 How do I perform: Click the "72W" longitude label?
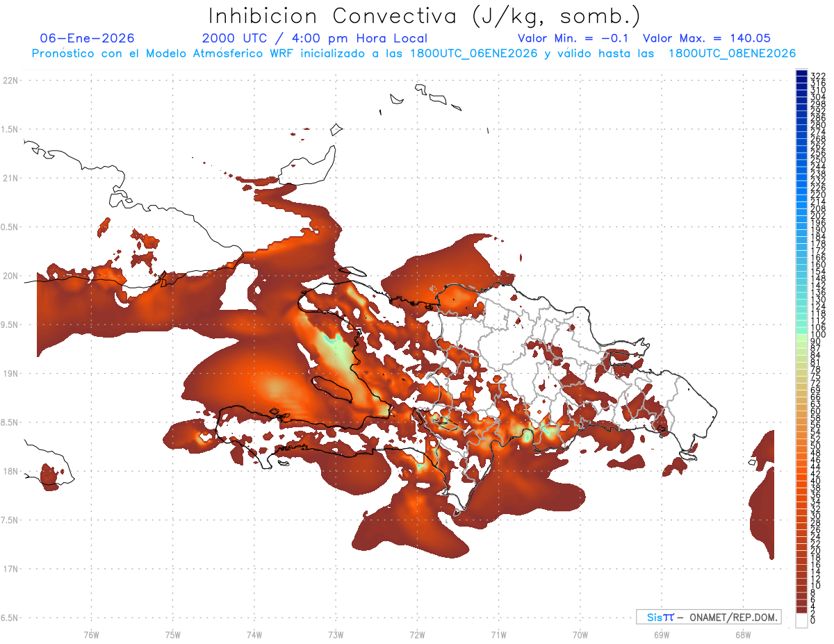pyautogui.click(x=417, y=634)
